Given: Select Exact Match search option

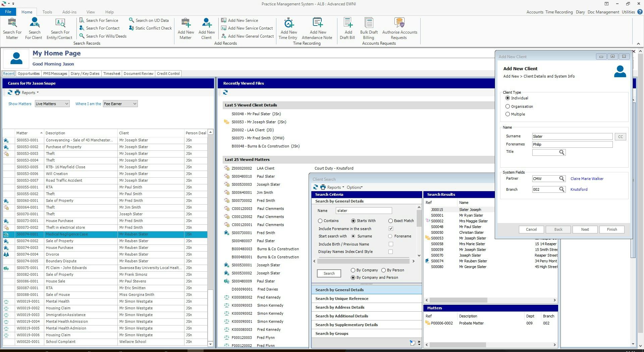Looking at the screenshot, I should coord(390,221).
